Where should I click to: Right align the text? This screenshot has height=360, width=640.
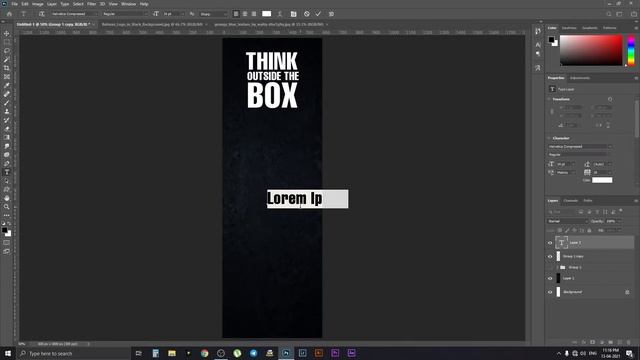point(254,14)
